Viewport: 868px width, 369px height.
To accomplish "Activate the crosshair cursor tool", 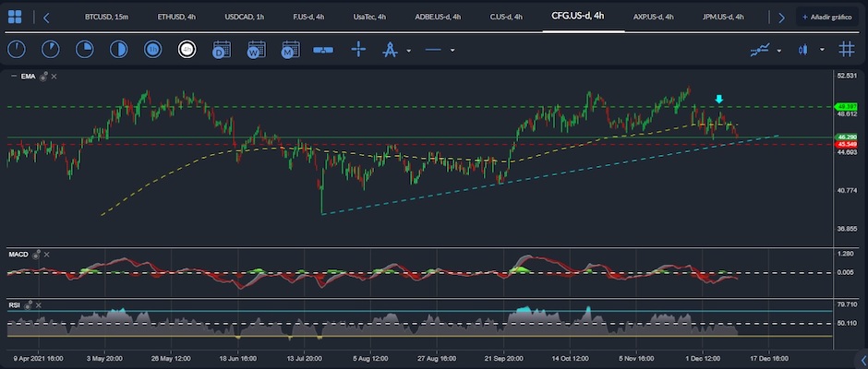I will 358,50.
